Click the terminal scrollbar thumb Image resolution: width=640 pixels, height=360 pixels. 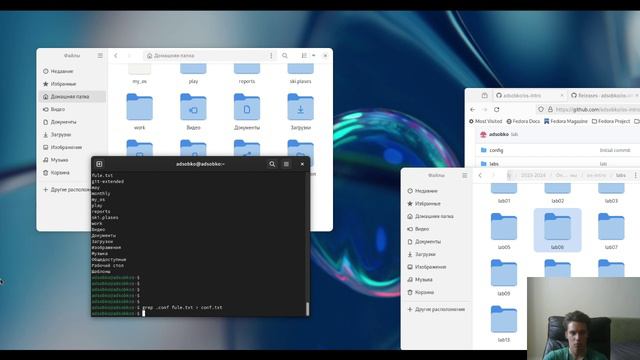coord(307,309)
